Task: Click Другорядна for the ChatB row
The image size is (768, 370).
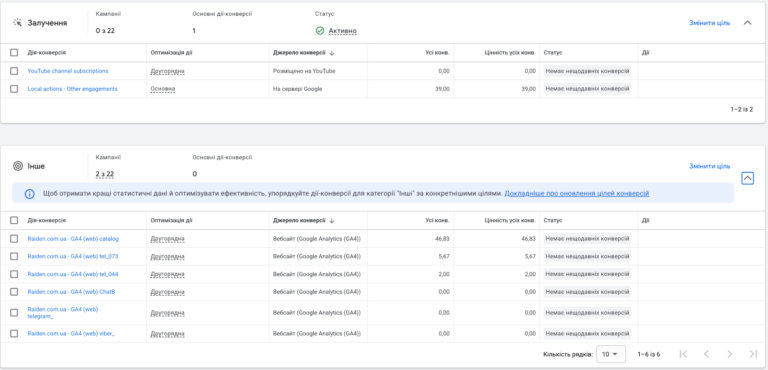Action: 168,292
